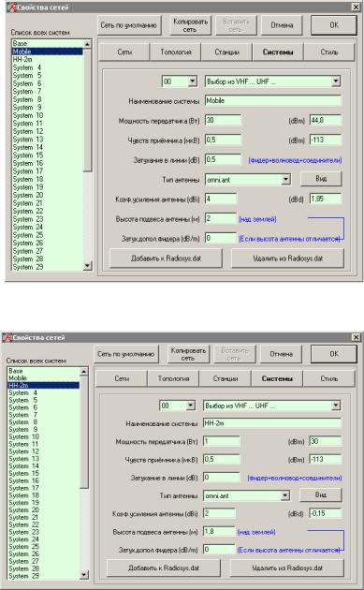This screenshot has height=590, width=364.
Task: Click scroll-up arrow of upper systems list
Action: pyautogui.click(x=87, y=44)
